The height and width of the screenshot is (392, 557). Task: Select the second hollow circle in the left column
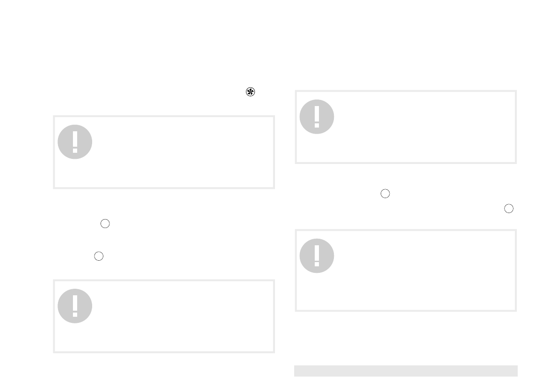(98, 256)
